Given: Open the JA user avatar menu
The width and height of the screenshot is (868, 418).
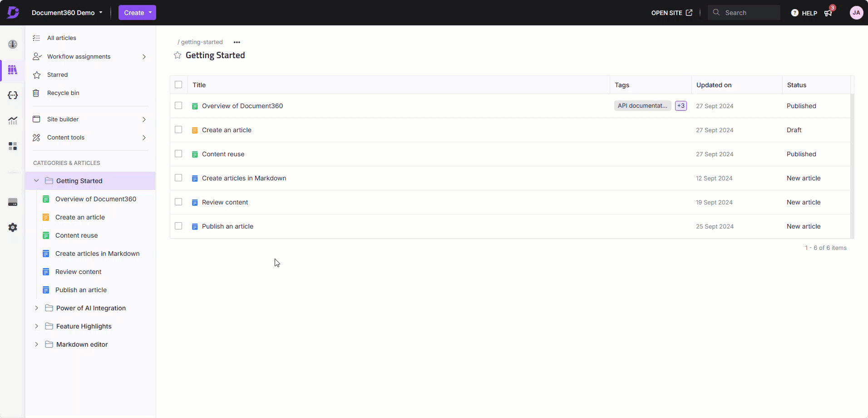Looking at the screenshot, I should pos(856,13).
